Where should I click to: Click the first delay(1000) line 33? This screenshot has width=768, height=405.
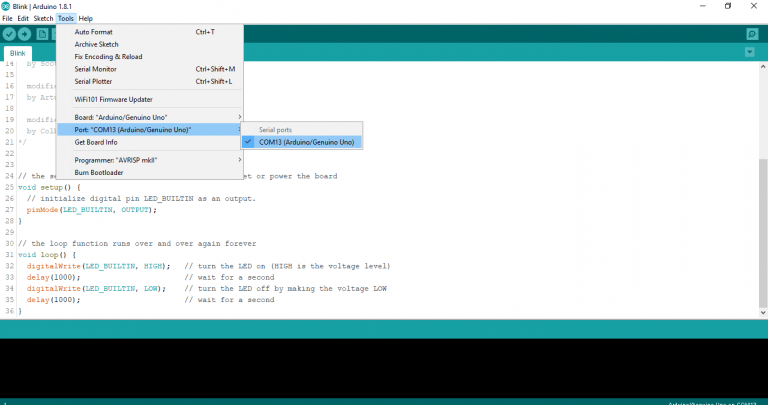[x=53, y=277]
